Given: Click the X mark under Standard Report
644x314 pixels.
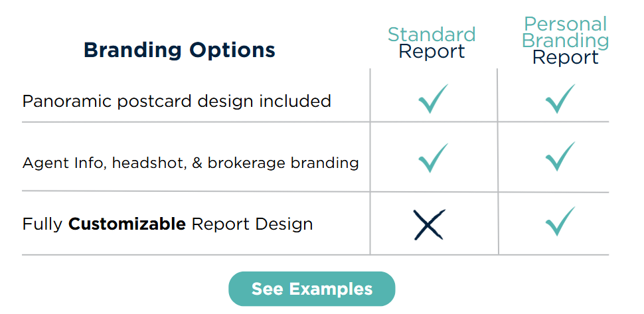Looking at the screenshot, I should 429,225.
